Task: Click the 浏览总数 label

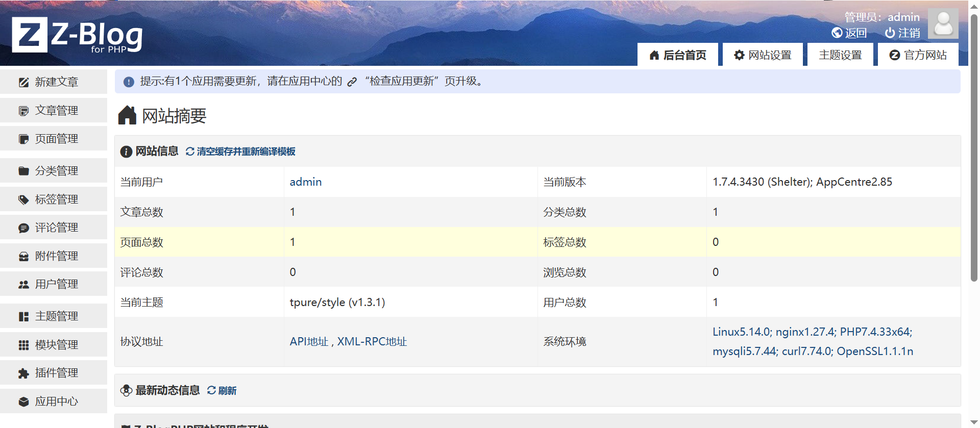Action: click(x=565, y=272)
